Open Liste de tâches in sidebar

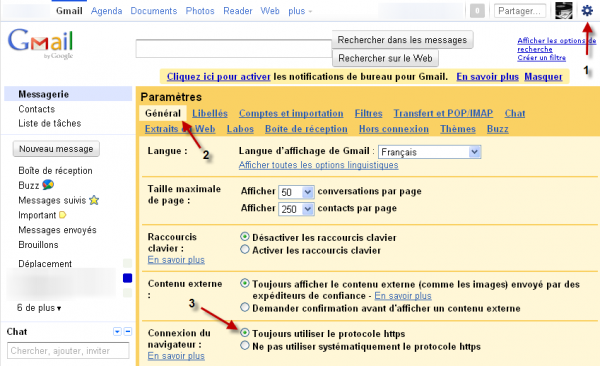pos(50,123)
